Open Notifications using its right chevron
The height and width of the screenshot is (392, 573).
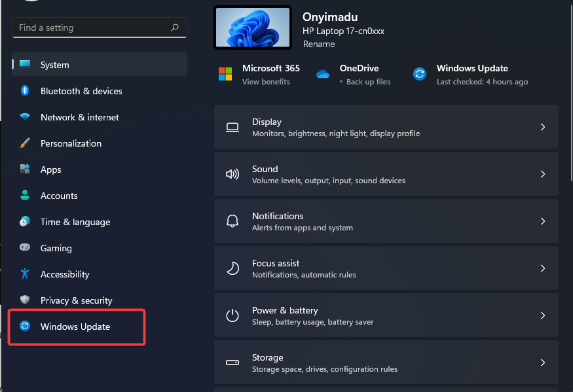[x=543, y=221]
